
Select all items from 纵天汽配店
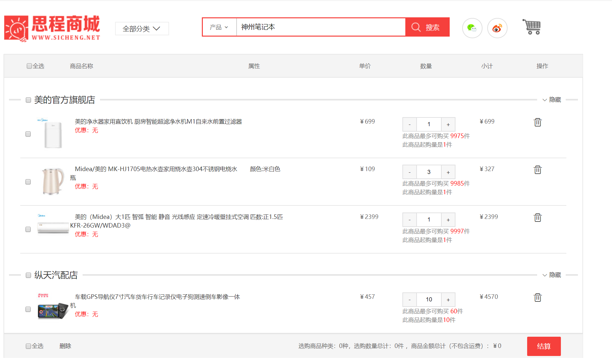pos(28,275)
